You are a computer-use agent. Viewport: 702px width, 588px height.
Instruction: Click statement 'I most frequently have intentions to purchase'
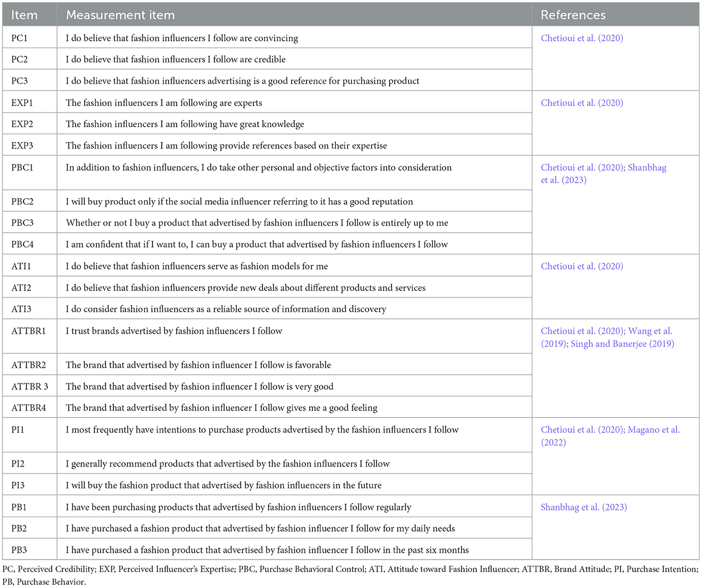coord(262,430)
